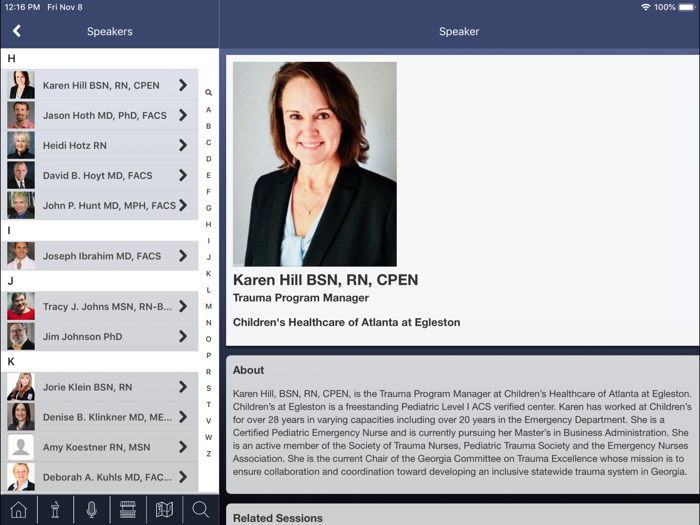Tap the Home icon in bottom bar
This screenshot has height=525, width=700.
(x=18, y=510)
